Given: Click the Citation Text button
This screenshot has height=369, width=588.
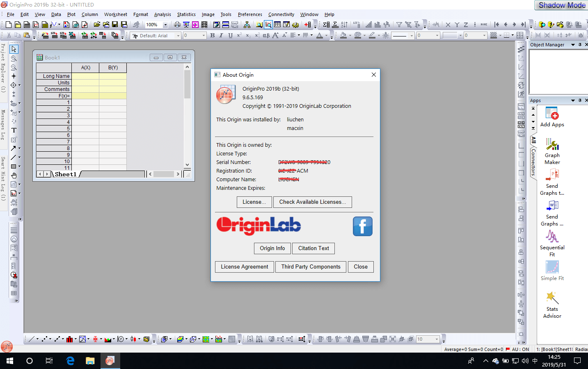Looking at the screenshot, I should (313, 248).
